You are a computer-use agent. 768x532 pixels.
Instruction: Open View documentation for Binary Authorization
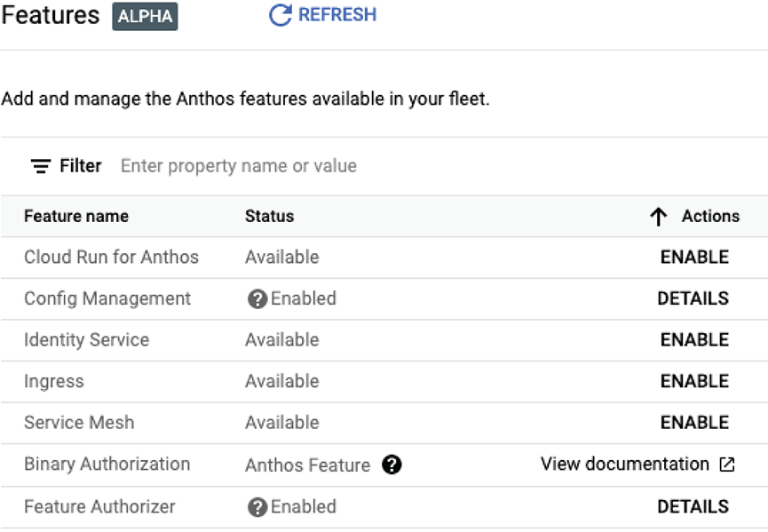(x=625, y=464)
